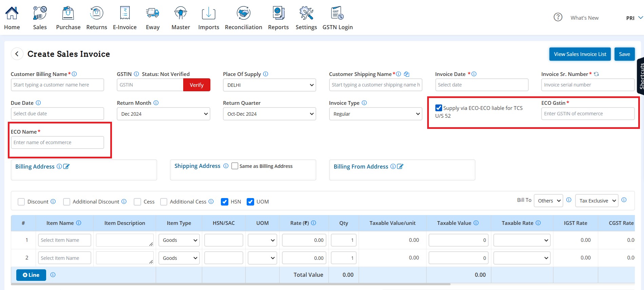Click info icon next to Place Of Supply

(x=266, y=74)
